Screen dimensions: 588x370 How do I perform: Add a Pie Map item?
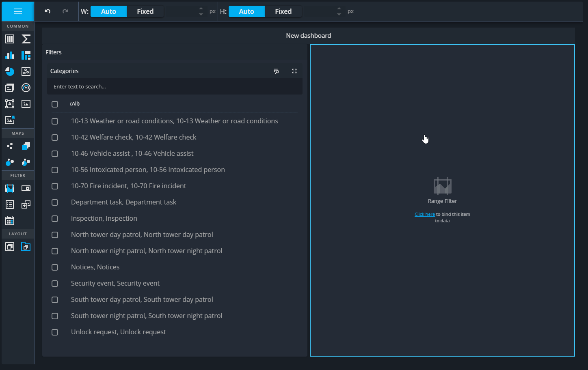(x=26, y=162)
